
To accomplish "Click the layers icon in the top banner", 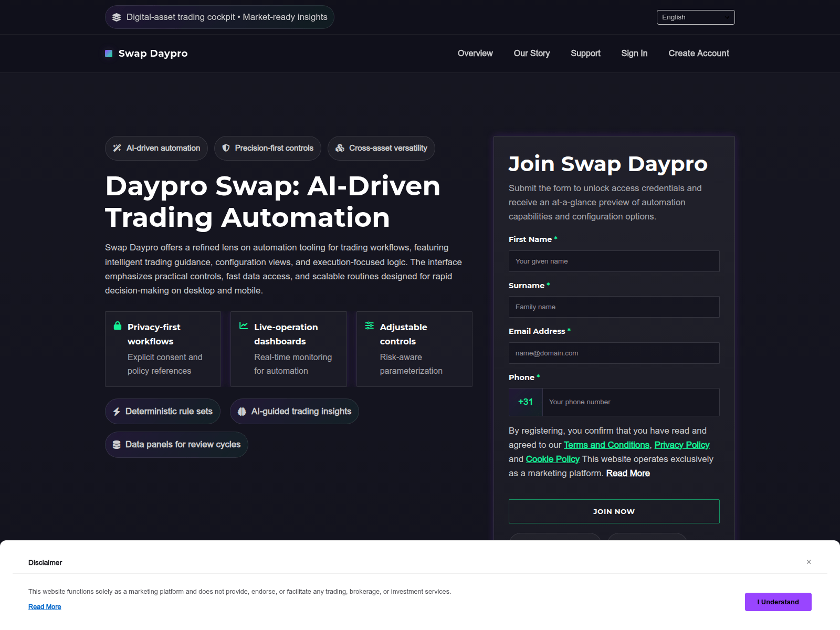I will pos(117,17).
